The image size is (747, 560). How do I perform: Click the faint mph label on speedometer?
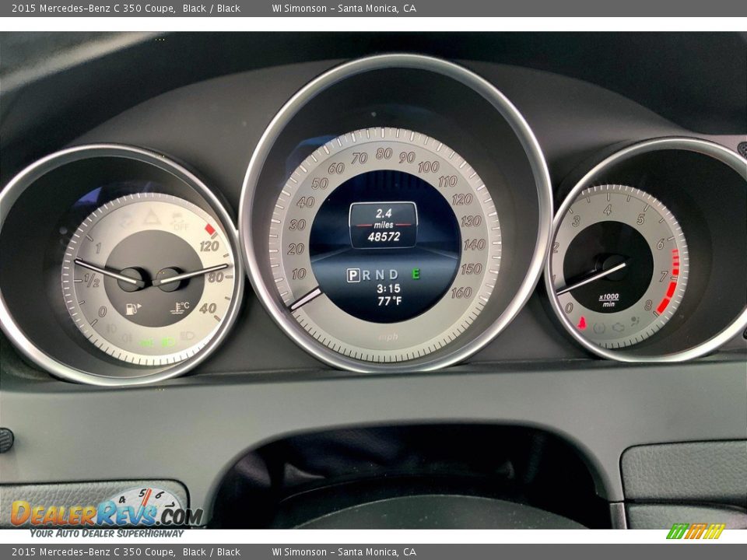(388, 337)
